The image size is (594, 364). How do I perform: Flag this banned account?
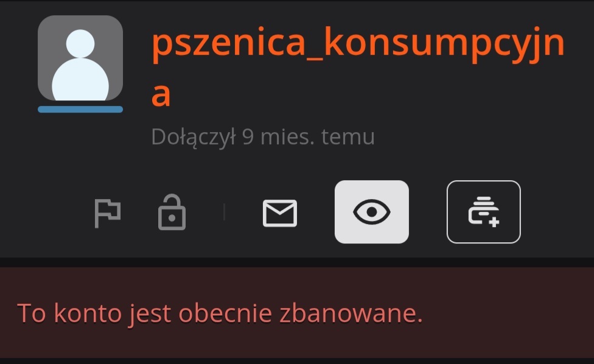click(x=107, y=213)
